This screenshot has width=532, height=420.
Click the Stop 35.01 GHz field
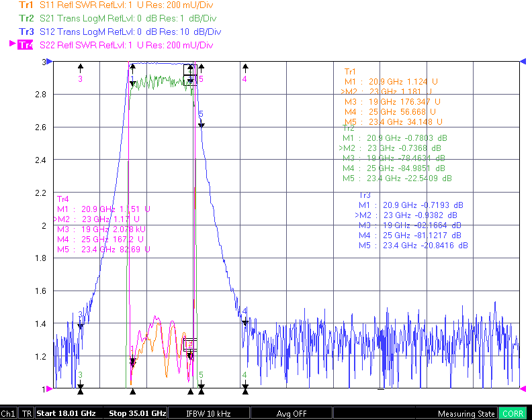(137, 413)
